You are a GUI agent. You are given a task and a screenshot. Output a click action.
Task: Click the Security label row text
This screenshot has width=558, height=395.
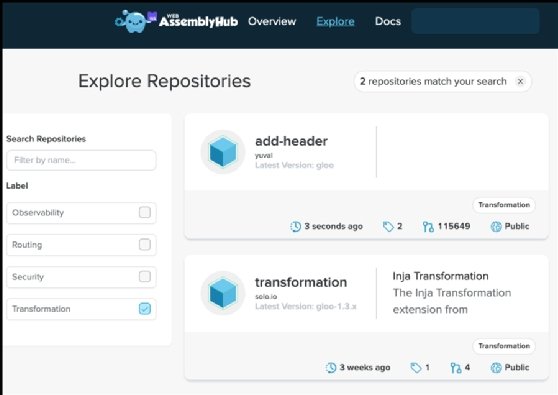(28, 277)
